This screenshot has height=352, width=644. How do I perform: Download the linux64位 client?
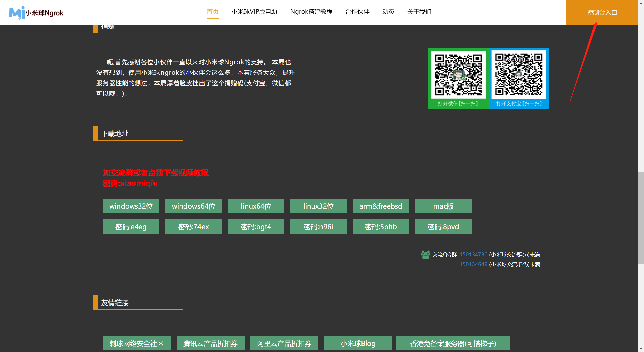256,206
